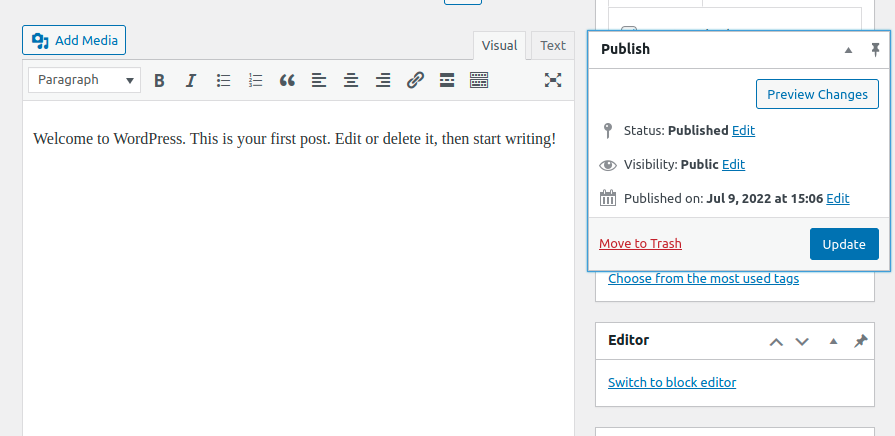Apply italic formatting
The width and height of the screenshot is (895, 436).
[x=191, y=80]
